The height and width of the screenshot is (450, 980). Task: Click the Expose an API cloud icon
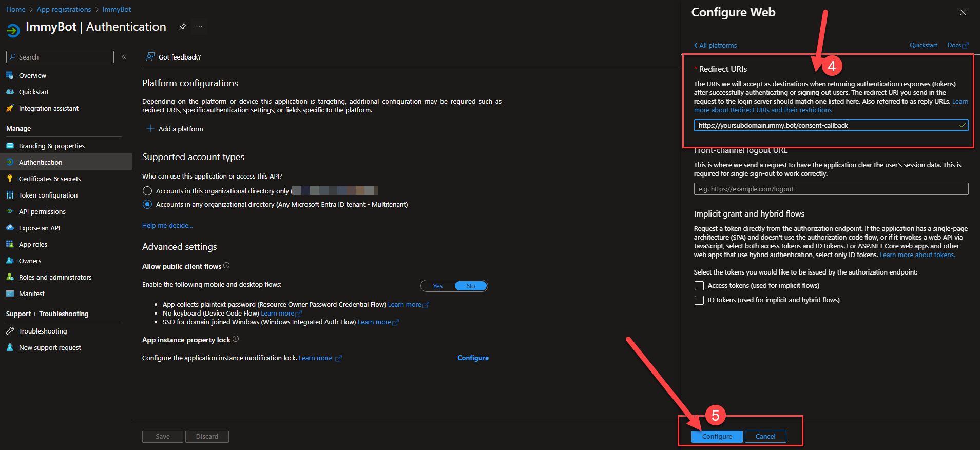pos(10,228)
